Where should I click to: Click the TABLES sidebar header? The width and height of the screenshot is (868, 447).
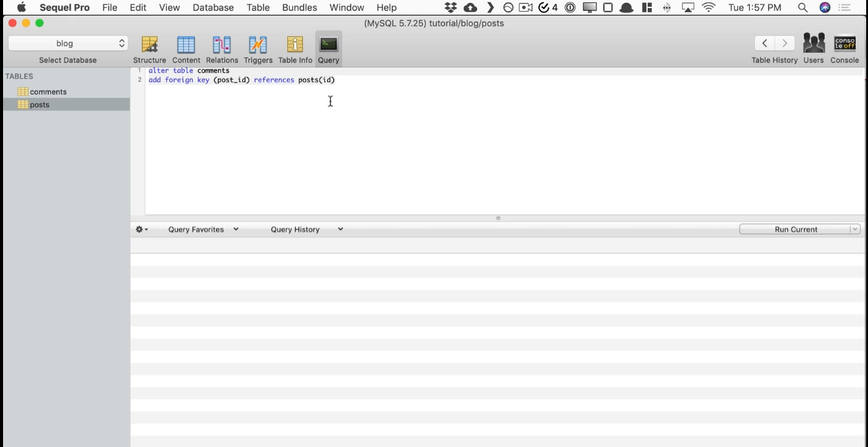point(19,76)
